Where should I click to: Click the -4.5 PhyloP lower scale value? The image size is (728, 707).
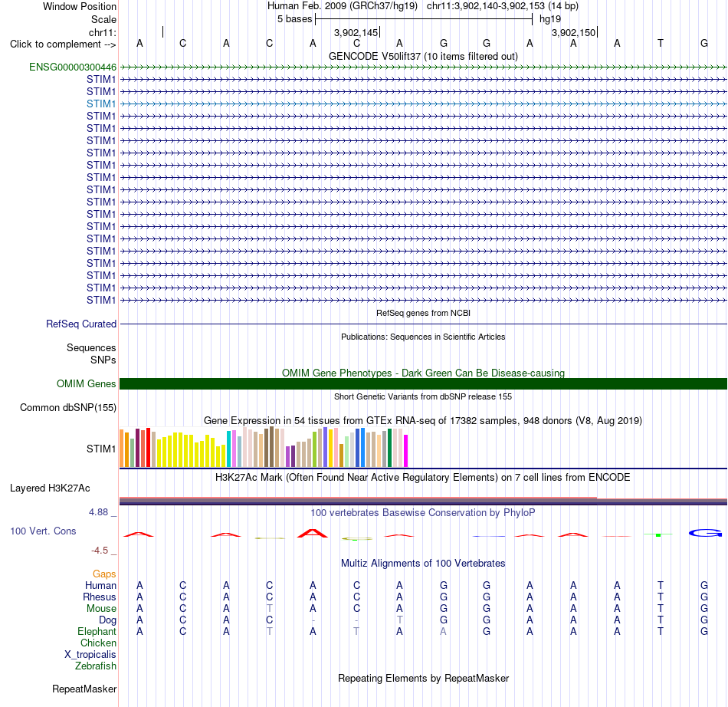point(100,551)
